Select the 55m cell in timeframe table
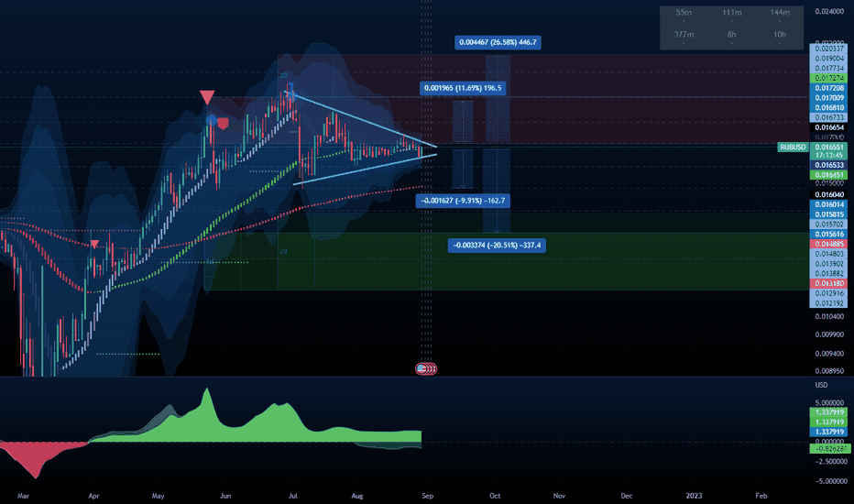This screenshot has width=854, height=504. pyautogui.click(x=684, y=13)
